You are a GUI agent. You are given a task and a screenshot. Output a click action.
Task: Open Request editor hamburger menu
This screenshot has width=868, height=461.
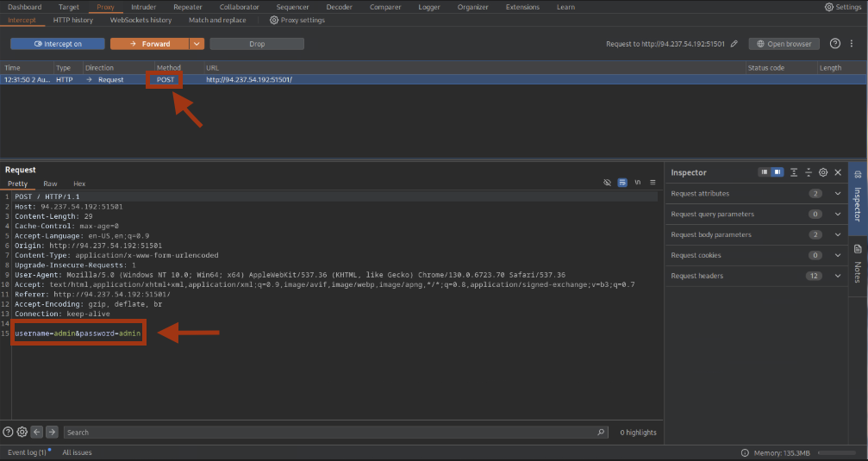click(x=653, y=183)
